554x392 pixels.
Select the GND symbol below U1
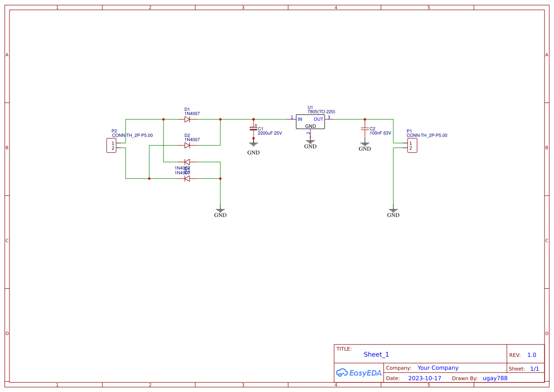point(310,141)
